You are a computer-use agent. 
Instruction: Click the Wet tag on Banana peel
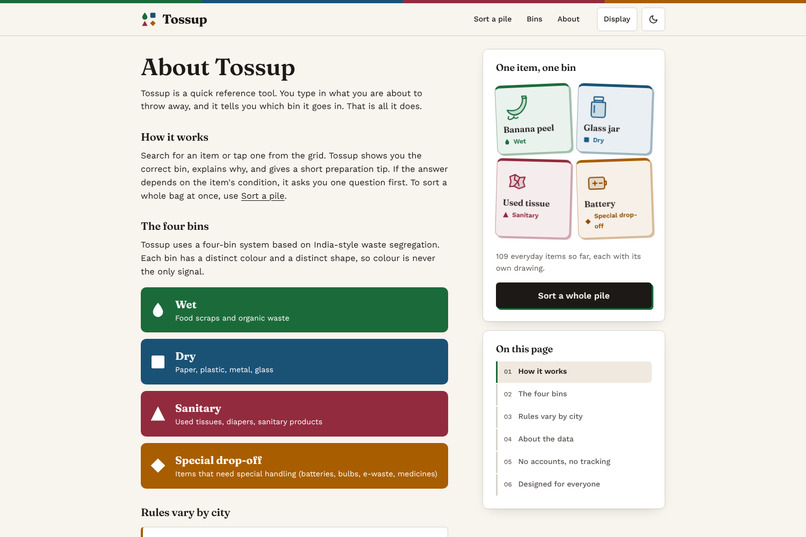click(x=515, y=141)
